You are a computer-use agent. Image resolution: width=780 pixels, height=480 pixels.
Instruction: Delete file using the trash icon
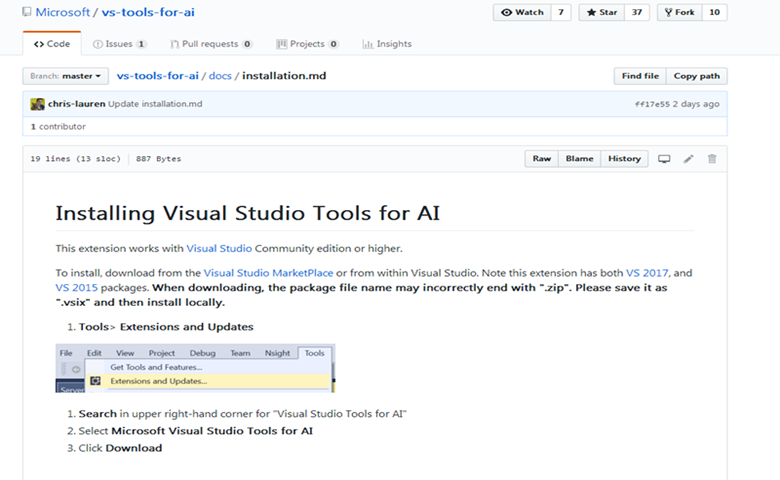[712, 159]
